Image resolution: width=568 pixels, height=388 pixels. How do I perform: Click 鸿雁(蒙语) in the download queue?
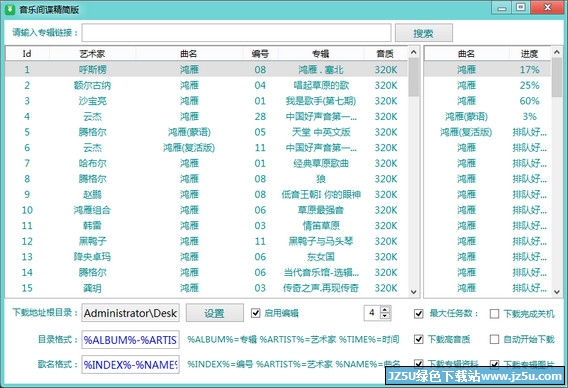(466, 116)
